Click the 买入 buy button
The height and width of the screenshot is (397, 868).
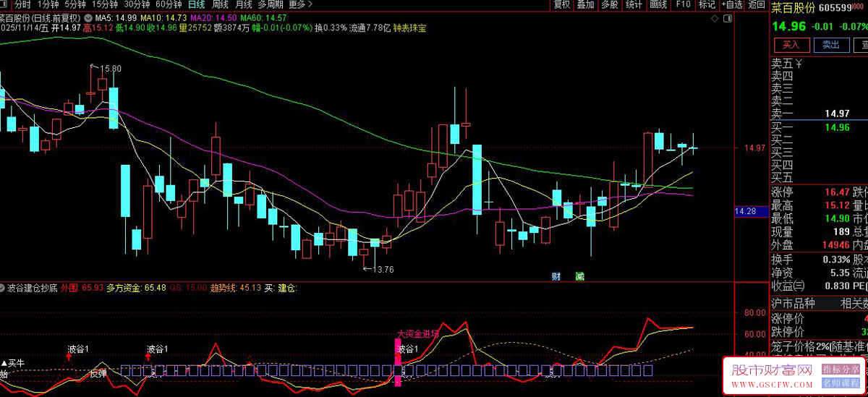coord(791,45)
